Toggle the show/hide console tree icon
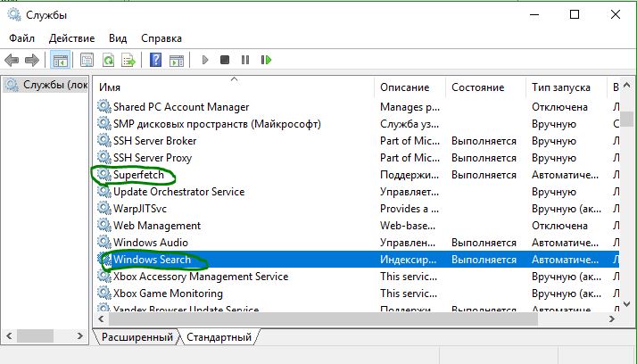The width and height of the screenshot is (637, 364). (62, 61)
